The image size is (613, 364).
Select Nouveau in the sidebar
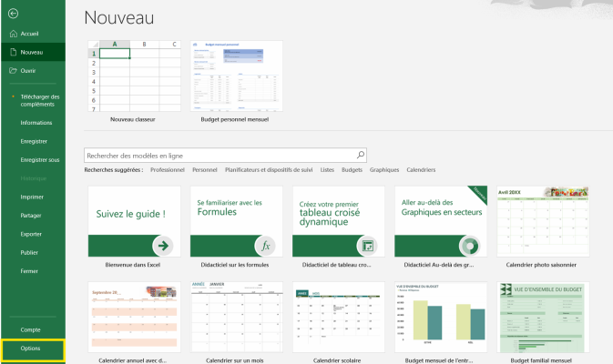[33, 52]
